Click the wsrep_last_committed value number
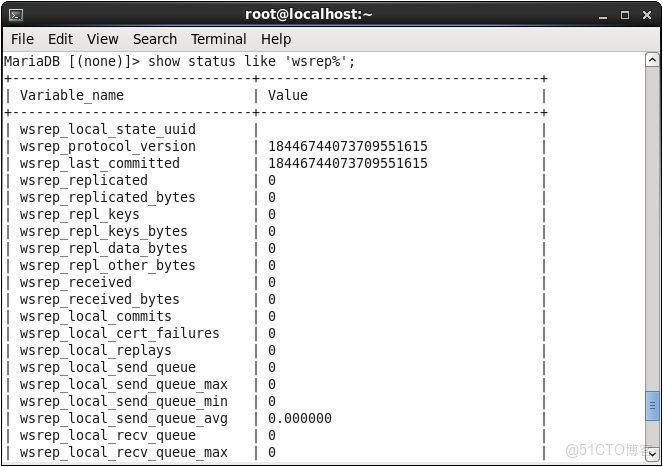Screen dimensions: 663x467 click(347, 163)
